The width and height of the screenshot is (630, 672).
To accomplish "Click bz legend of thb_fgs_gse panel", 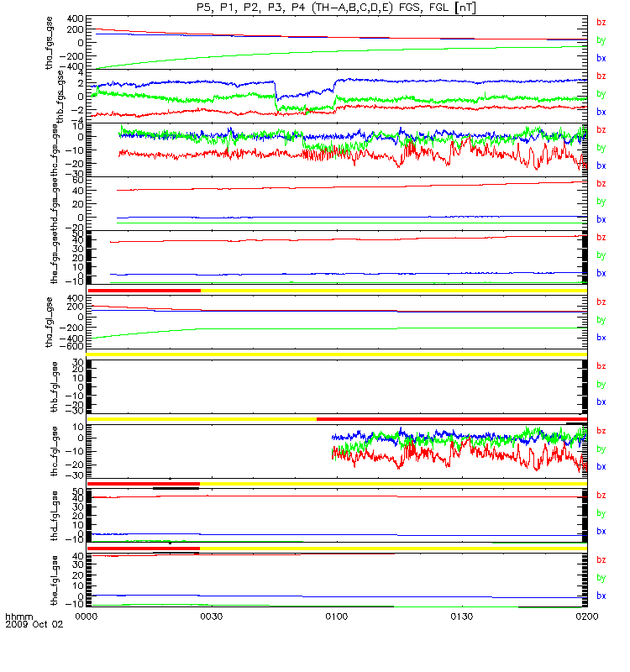I will [601, 76].
